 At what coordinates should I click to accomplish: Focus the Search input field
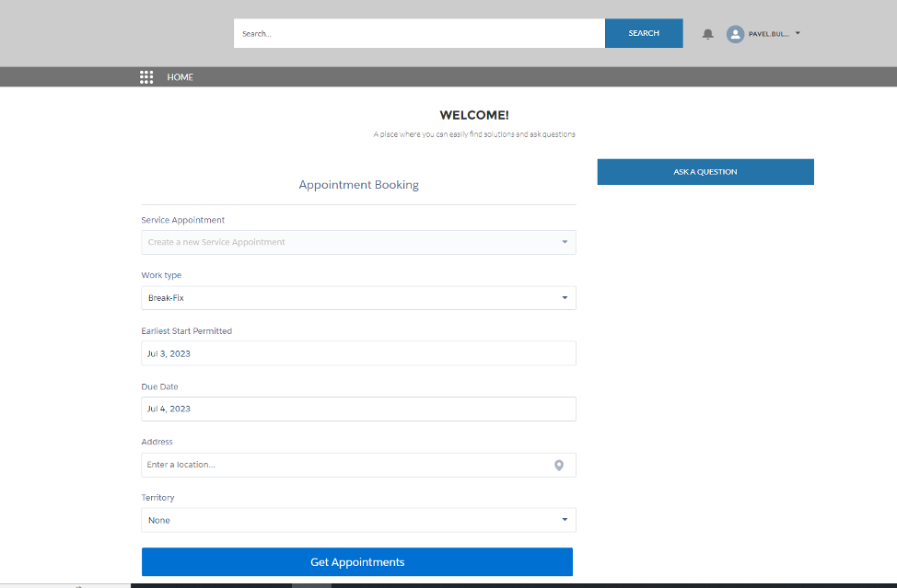pos(419,33)
